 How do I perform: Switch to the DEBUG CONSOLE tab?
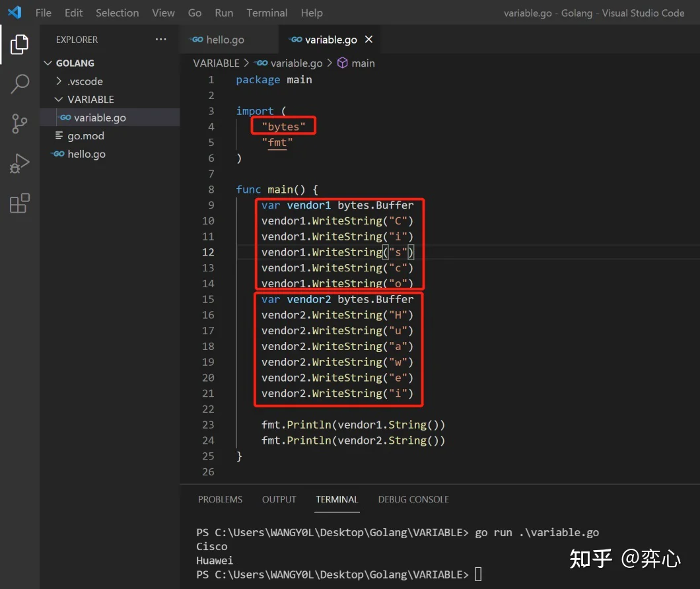coord(413,499)
